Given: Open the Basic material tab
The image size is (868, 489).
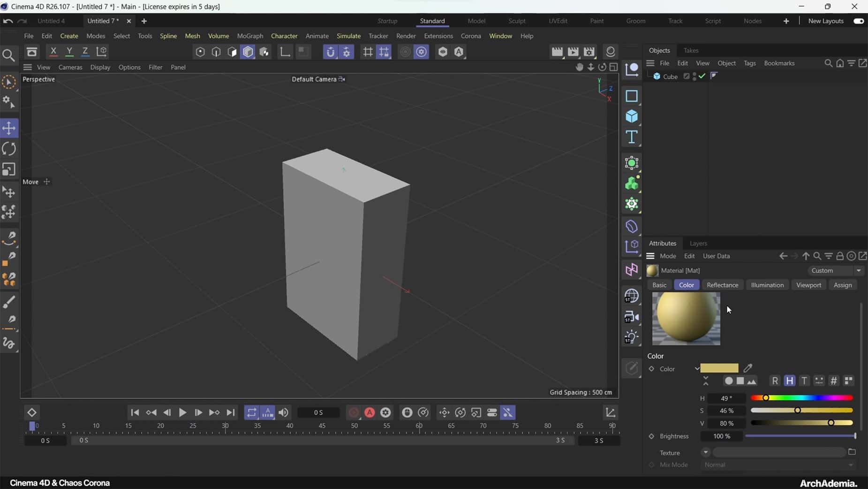Looking at the screenshot, I should 659,285.
